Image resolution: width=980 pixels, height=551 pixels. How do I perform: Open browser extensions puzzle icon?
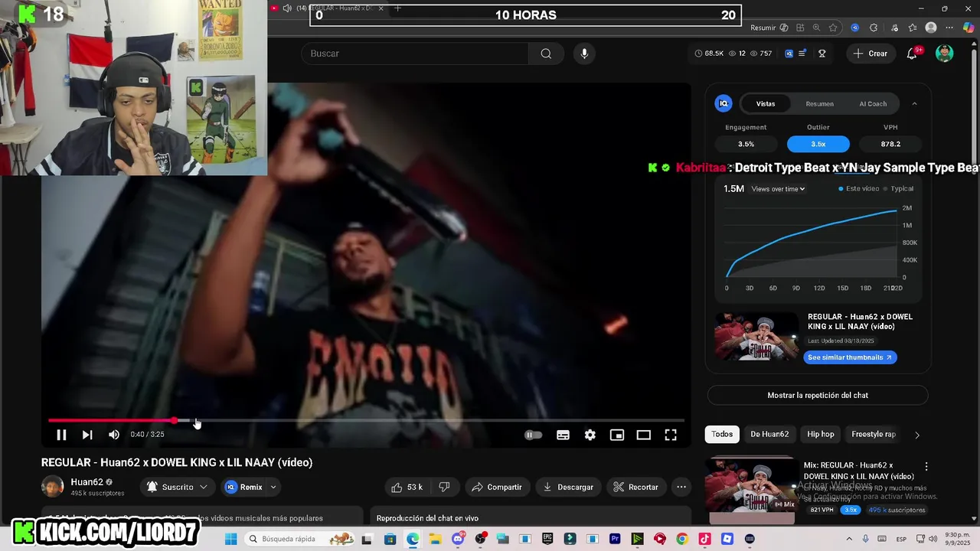click(874, 28)
